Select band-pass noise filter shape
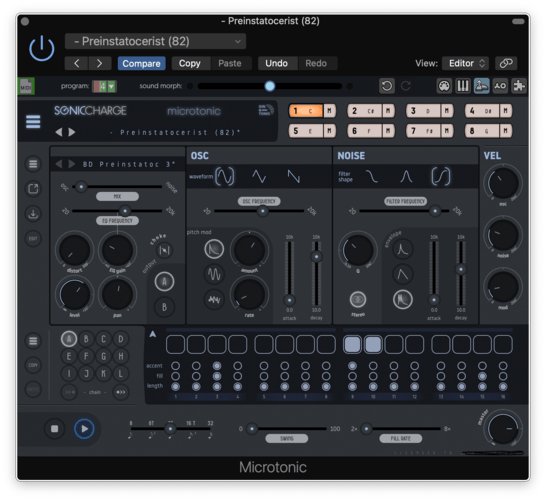Screen dimensions: 546x500 tap(406, 177)
